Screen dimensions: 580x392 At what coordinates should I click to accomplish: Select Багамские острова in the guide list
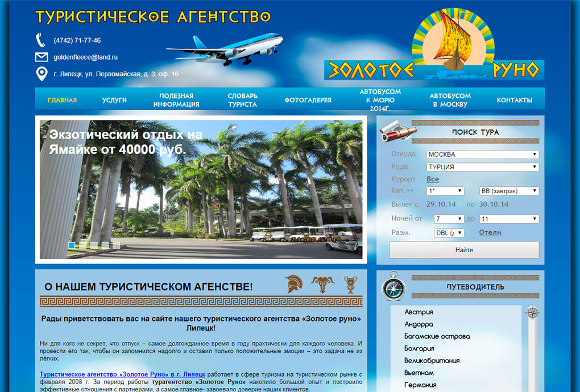click(437, 336)
